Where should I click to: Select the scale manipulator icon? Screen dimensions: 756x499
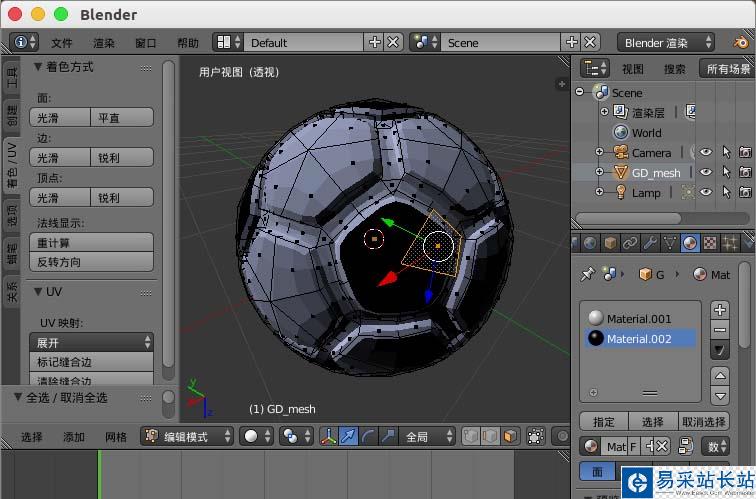[388, 437]
